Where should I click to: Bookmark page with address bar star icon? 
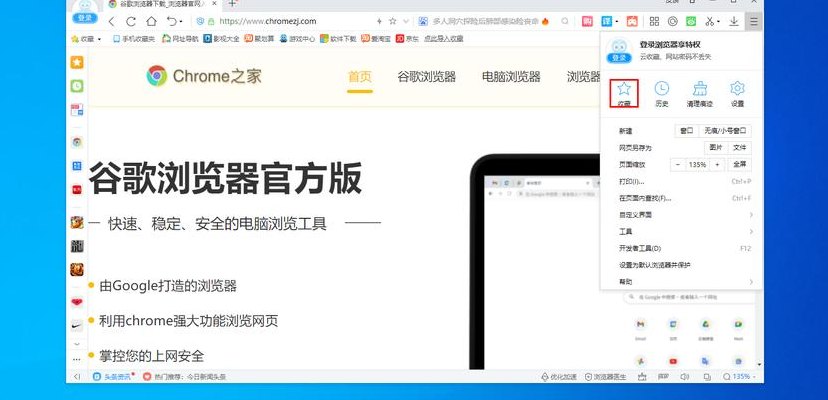[392, 21]
